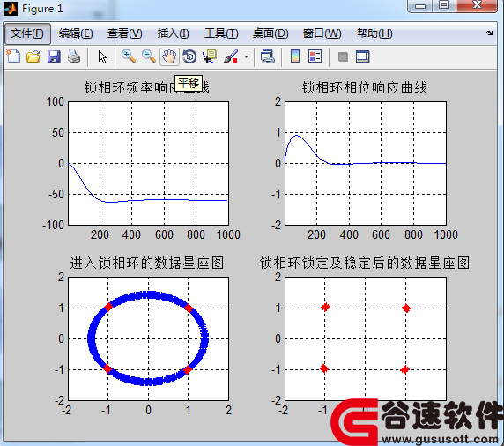Image resolution: width=504 pixels, height=446 pixels.
Task: Print the figure using the printer icon
Action: 74,57
